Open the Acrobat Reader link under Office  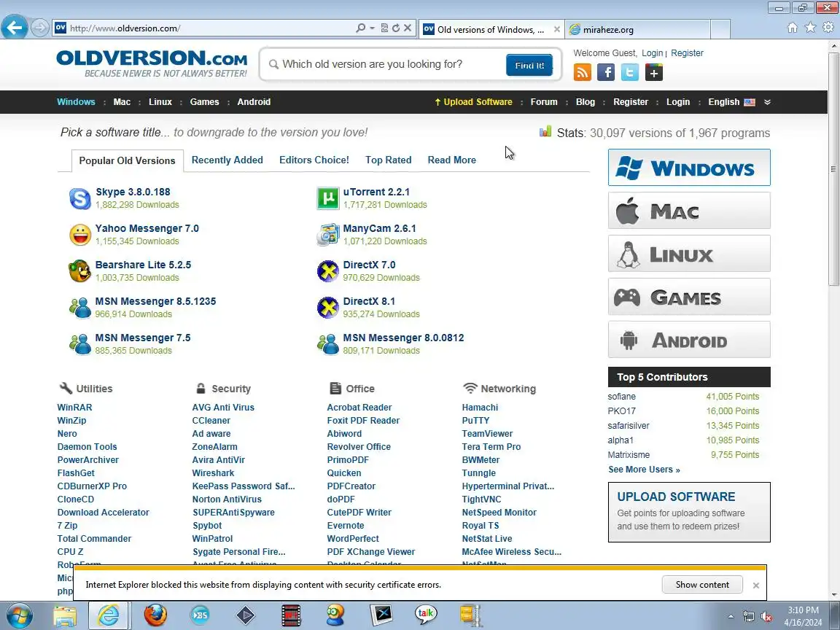coord(359,407)
